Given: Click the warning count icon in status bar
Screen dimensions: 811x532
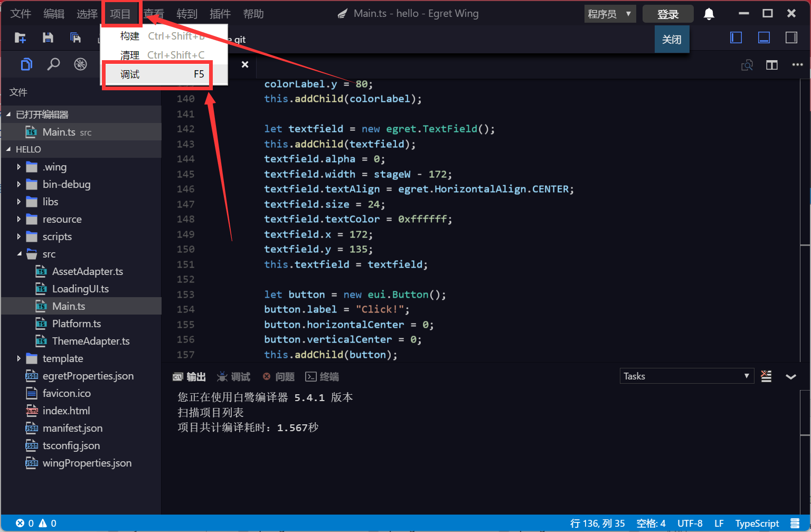Looking at the screenshot, I should [x=43, y=523].
